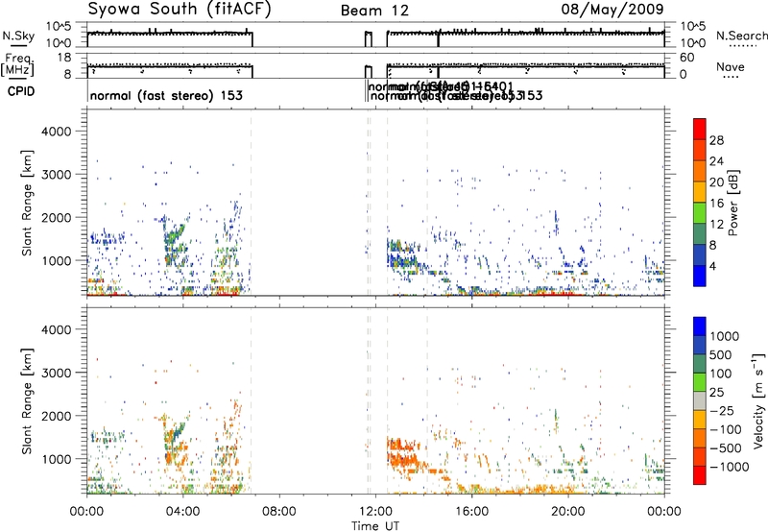This screenshot has height=532, width=768.
Task: Click the 'Velocity [m s-1]' colorbar label
Action: coord(758,400)
